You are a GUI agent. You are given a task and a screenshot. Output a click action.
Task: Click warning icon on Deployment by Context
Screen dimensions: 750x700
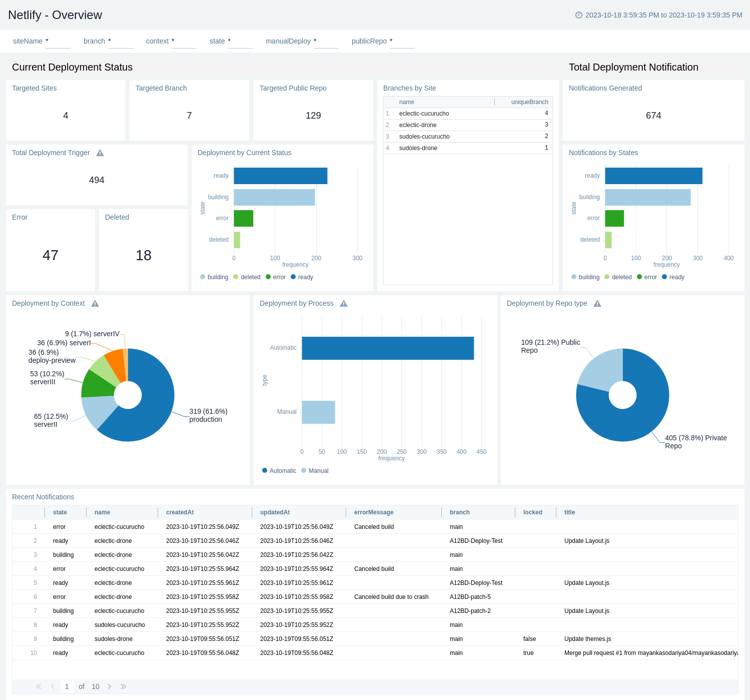(95, 304)
